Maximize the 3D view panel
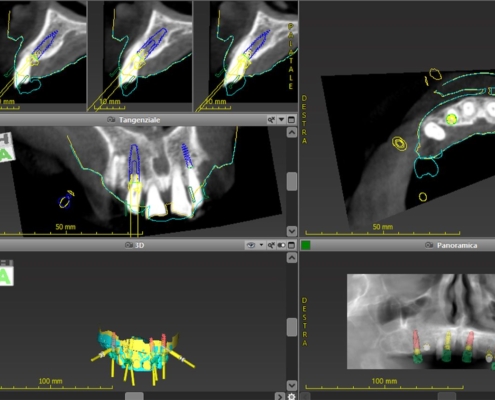 tap(291, 245)
